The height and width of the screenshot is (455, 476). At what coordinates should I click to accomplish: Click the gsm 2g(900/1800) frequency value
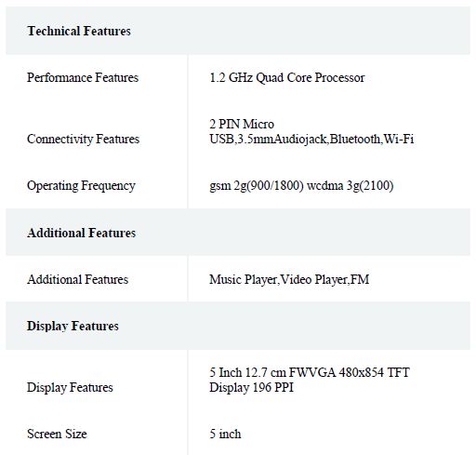point(257,186)
